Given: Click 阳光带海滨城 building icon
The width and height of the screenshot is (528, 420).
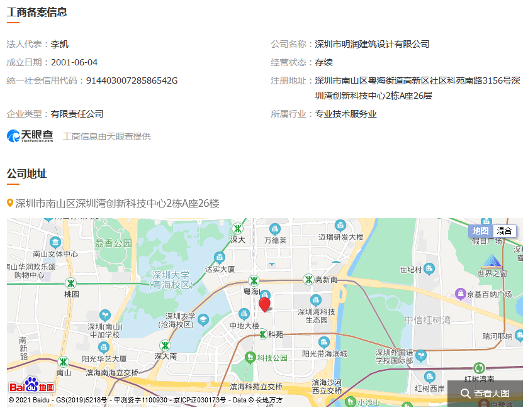Looking at the screenshot, I should (323, 343).
